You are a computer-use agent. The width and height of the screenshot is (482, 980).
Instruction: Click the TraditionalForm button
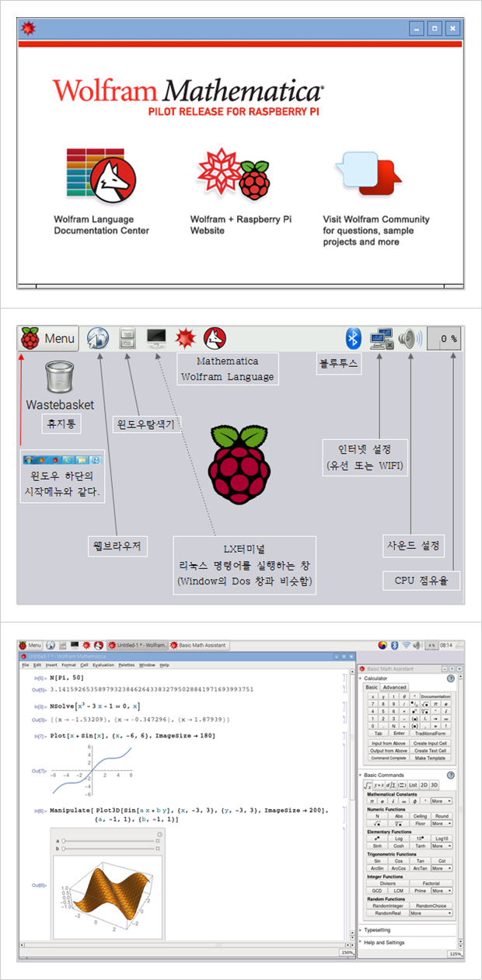pos(430,733)
